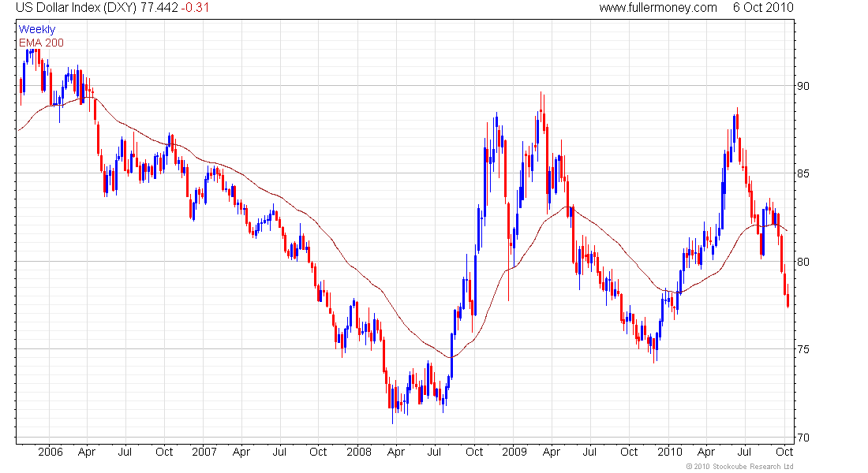
Task: Click the -0.31 change value
Action: [x=196, y=8]
